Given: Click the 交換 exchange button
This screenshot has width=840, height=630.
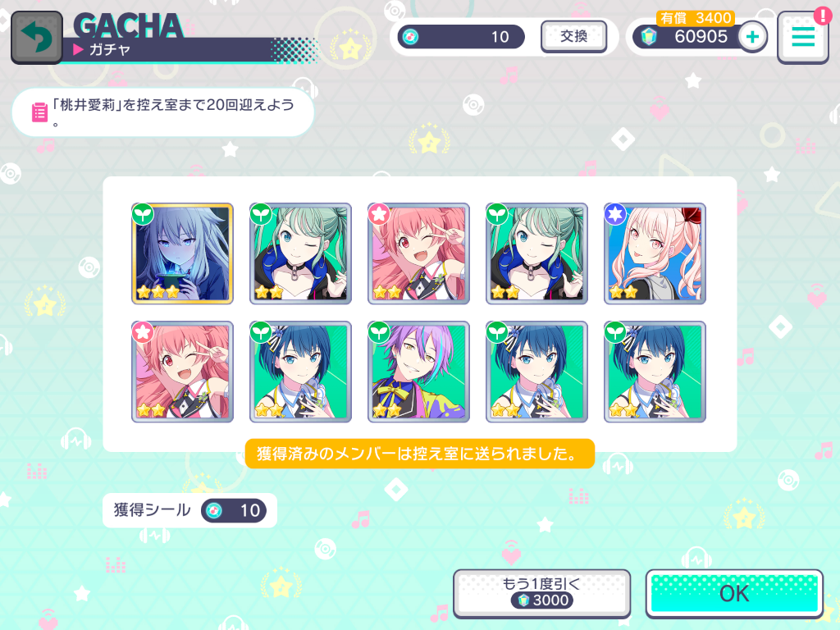Looking at the screenshot, I should tap(573, 36).
